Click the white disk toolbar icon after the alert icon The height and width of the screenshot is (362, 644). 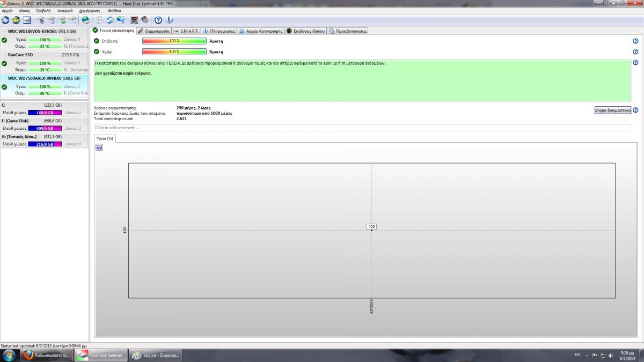click(x=27, y=20)
